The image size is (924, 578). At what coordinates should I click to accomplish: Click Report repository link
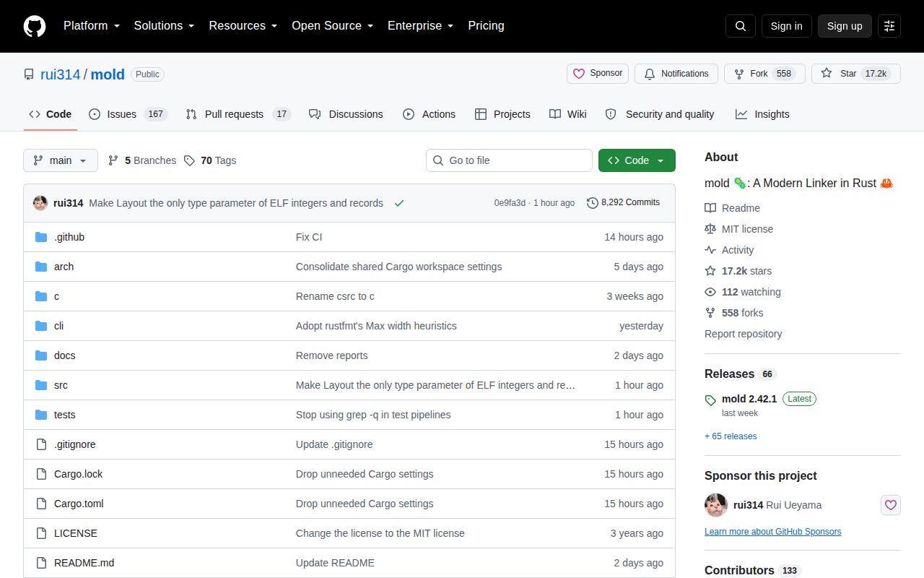[x=743, y=334]
